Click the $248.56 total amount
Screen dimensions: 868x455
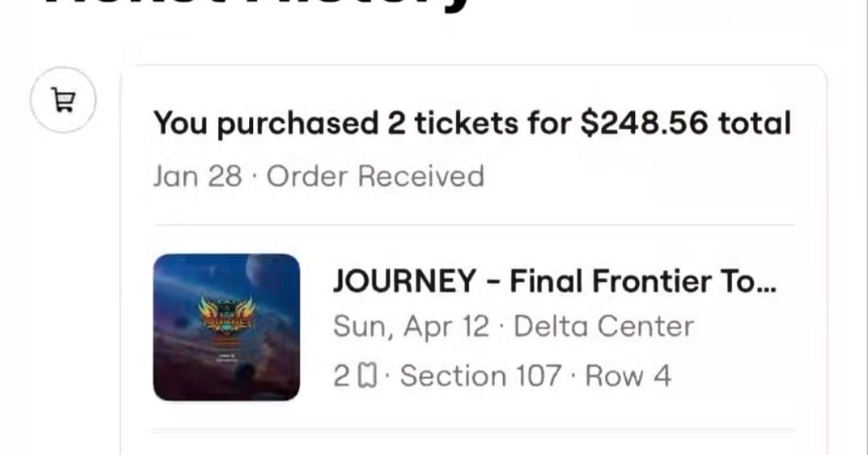point(643,123)
